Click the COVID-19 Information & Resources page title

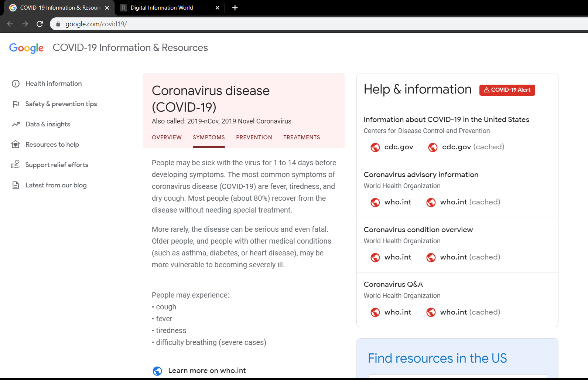pyautogui.click(x=130, y=48)
